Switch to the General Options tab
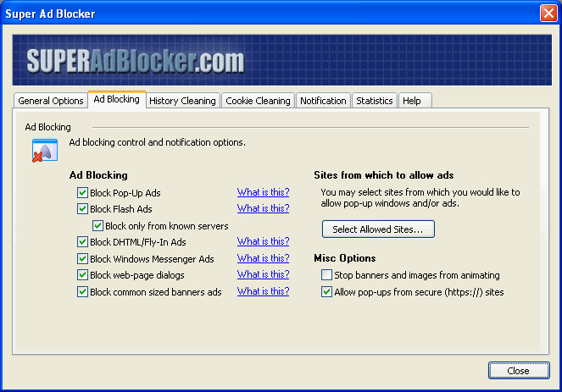This screenshot has height=392, width=562. [51, 101]
